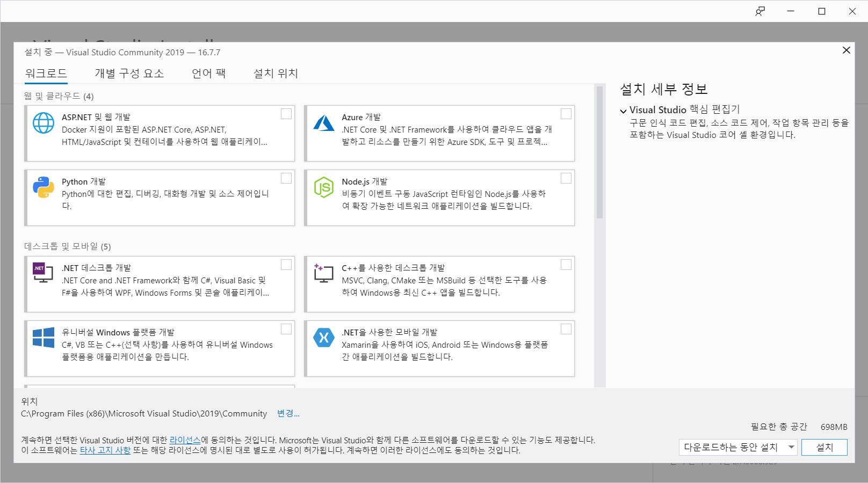Open the 개별 구성 요소 tab

tap(129, 74)
